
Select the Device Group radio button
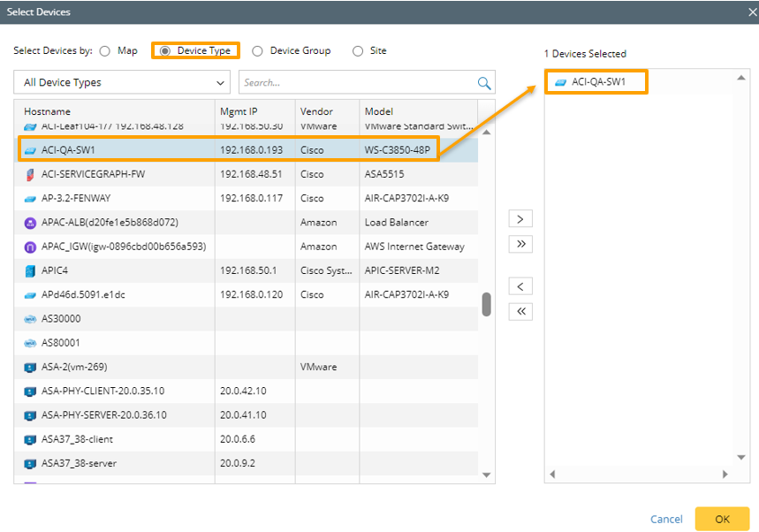pyautogui.click(x=257, y=51)
